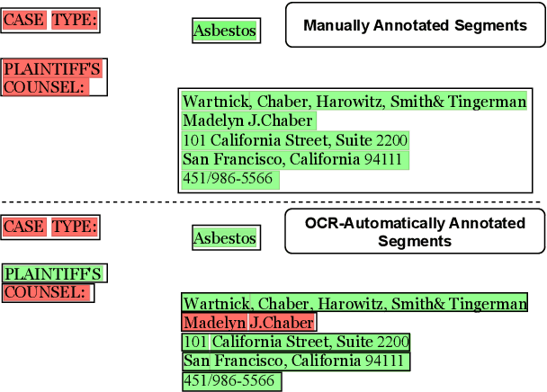This screenshot has height=392, width=547.
Task: Click the 451/986-5566 phone segment, OCR section
Action: coord(229,381)
